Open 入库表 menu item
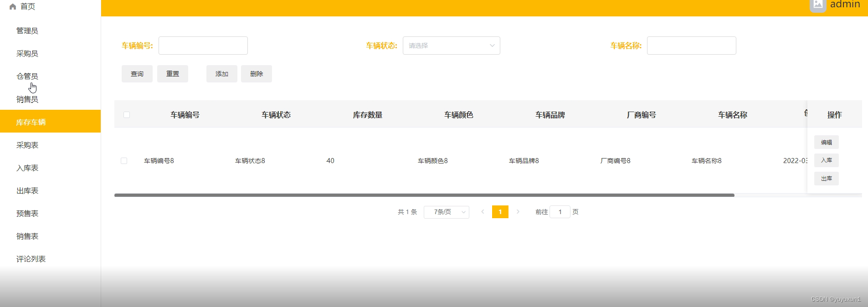 pyautogui.click(x=50, y=168)
